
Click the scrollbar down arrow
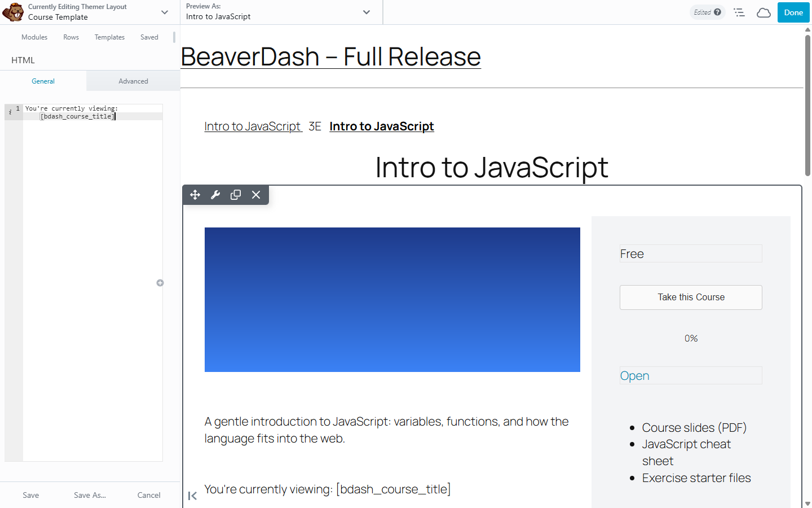pos(807,503)
